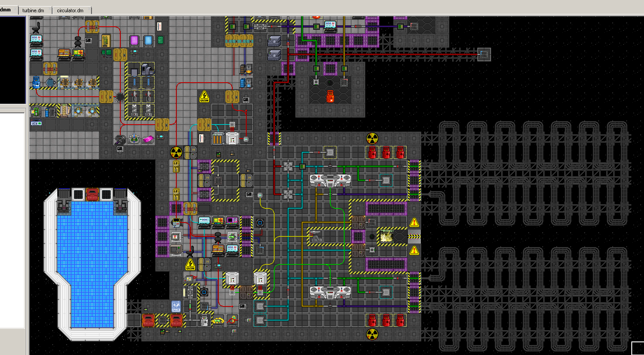644x355 pixels.
Task: Select the middle red canister in the top row
Action: 386,153
